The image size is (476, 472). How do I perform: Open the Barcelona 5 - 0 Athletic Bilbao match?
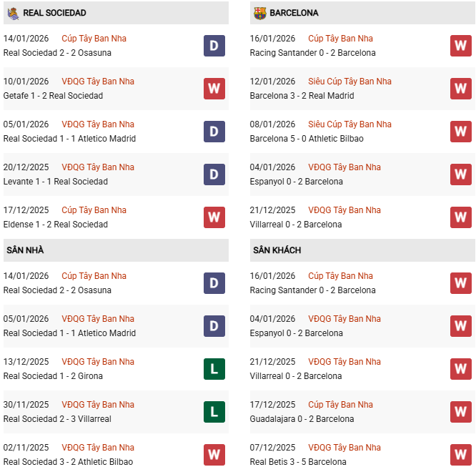(x=307, y=139)
